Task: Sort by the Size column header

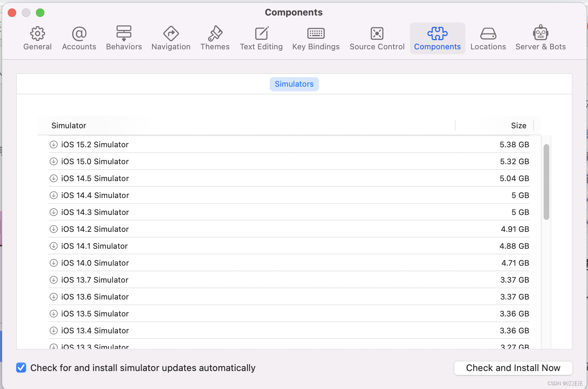Action: [x=519, y=125]
